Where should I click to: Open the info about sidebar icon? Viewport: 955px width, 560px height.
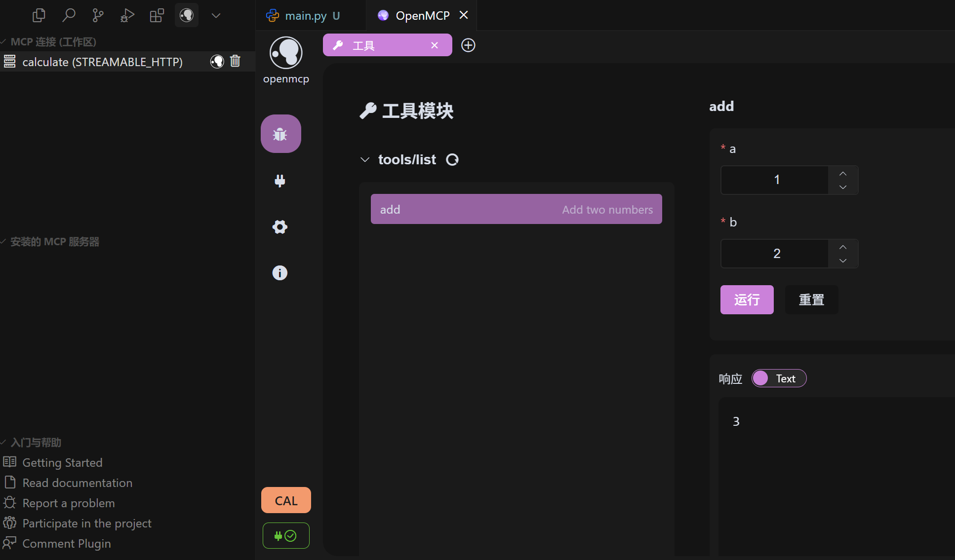click(x=280, y=273)
